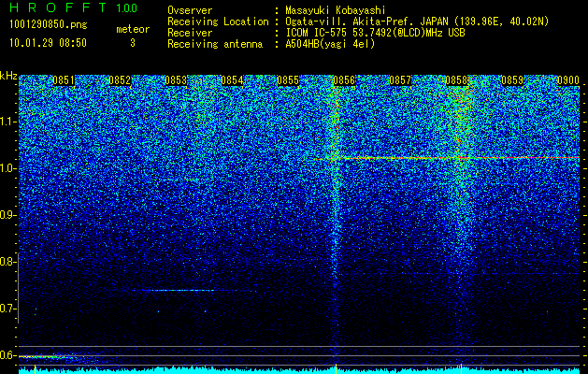588x374 pixels.
Task: Click the 0857 time label
Action: point(400,80)
